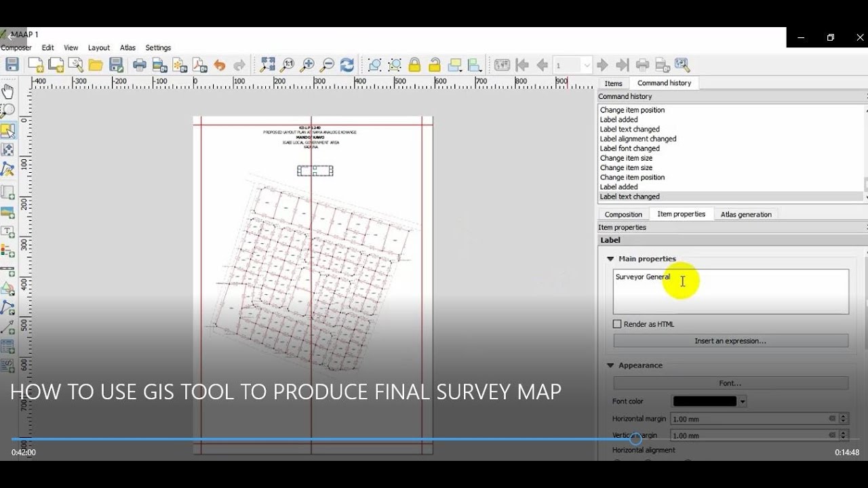This screenshot has width=868, height=488.
Task: Redo the reverted change
Action: (x=239, y=65)
